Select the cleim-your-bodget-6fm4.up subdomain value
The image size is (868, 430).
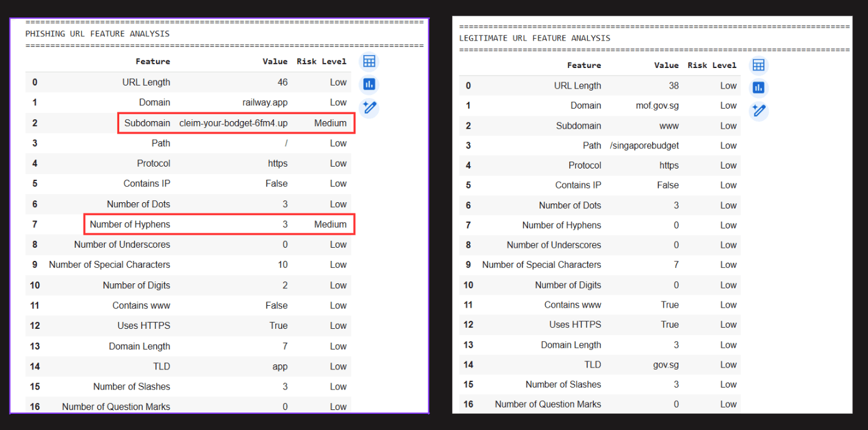[x=233, y=123]
